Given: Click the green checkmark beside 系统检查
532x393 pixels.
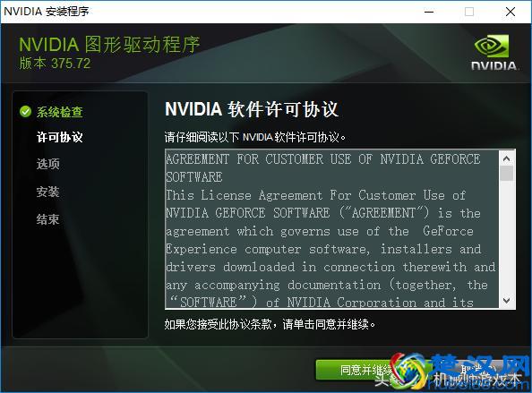Looking at the screenshot, I should click(x=25, y=112).
